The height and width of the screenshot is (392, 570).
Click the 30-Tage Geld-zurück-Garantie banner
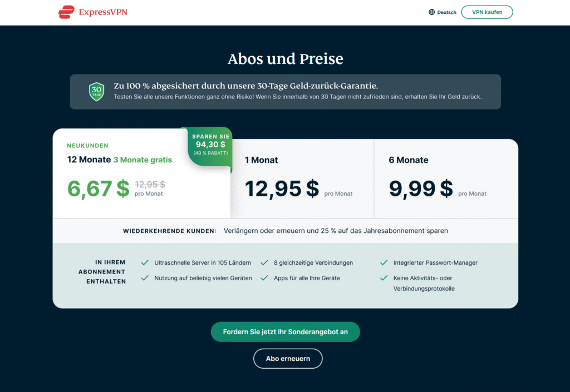pyautogui.click(x=286, y=92)
